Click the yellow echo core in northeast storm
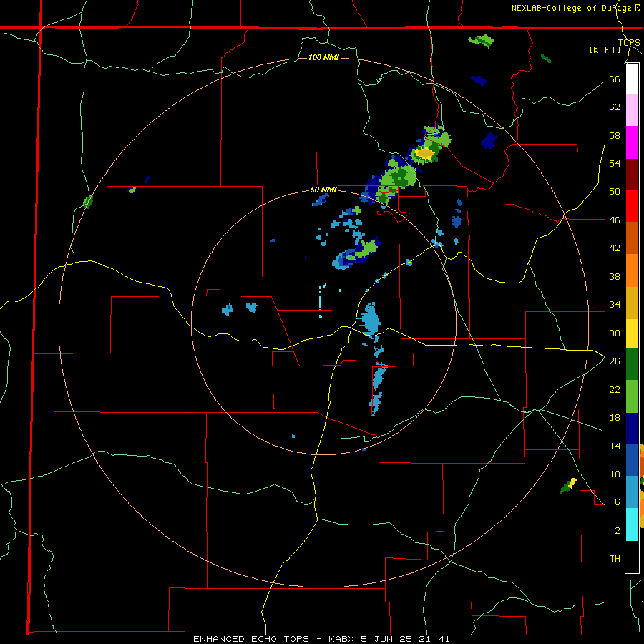The width and height of the screenshot is (644, 644). point(424,154)
